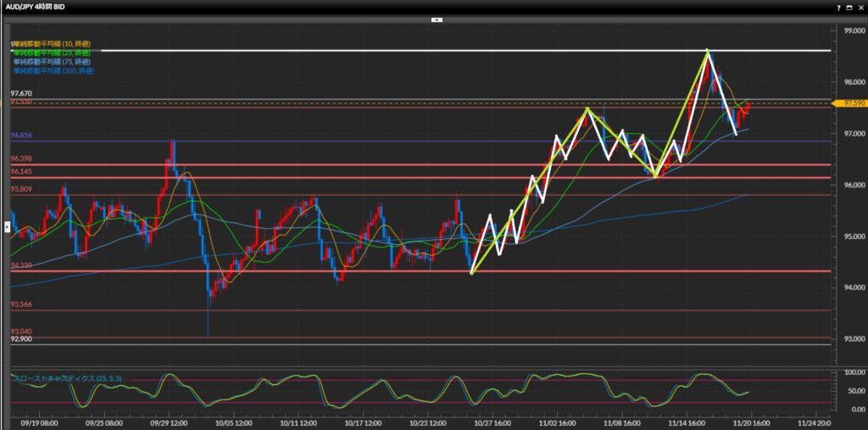This screenshot has height=430, width=868.
Task: Click the 11/02 16:00 date on time axis
Action: point(558,421)
